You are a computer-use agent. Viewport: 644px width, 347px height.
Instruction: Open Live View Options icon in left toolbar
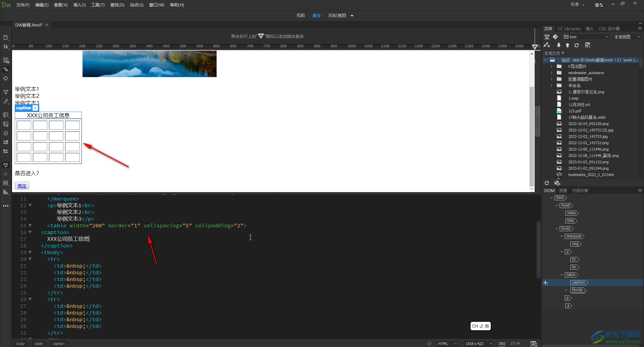point(6,60)
